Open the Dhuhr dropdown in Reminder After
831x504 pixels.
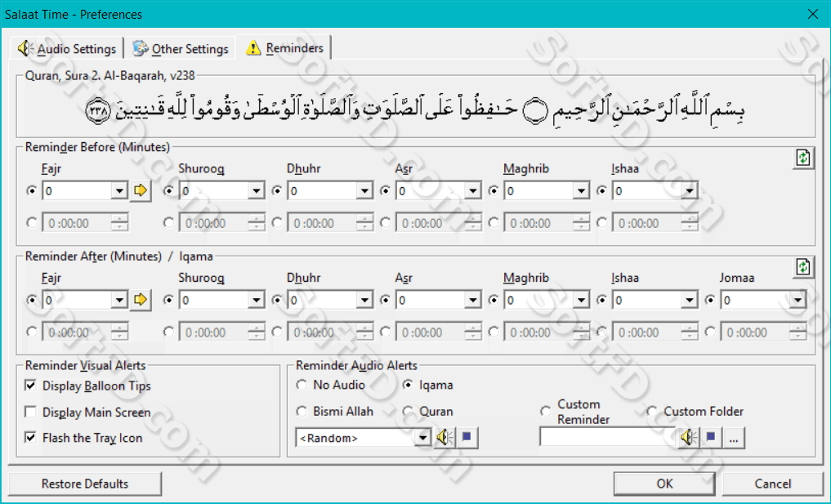click(x=364, y=300)
